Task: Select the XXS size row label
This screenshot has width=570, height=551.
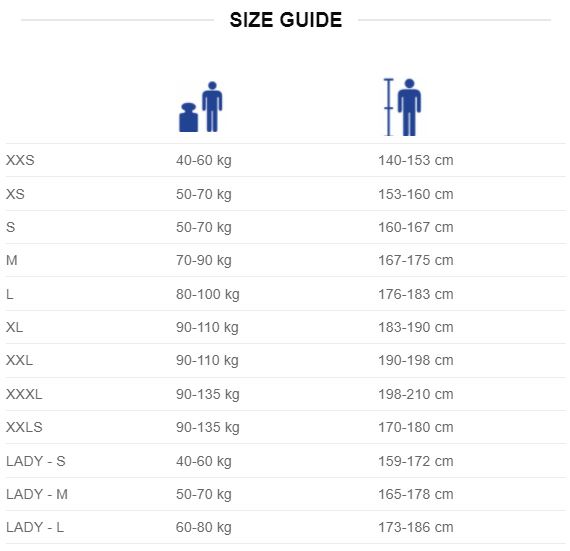Action: coord(20,160)
